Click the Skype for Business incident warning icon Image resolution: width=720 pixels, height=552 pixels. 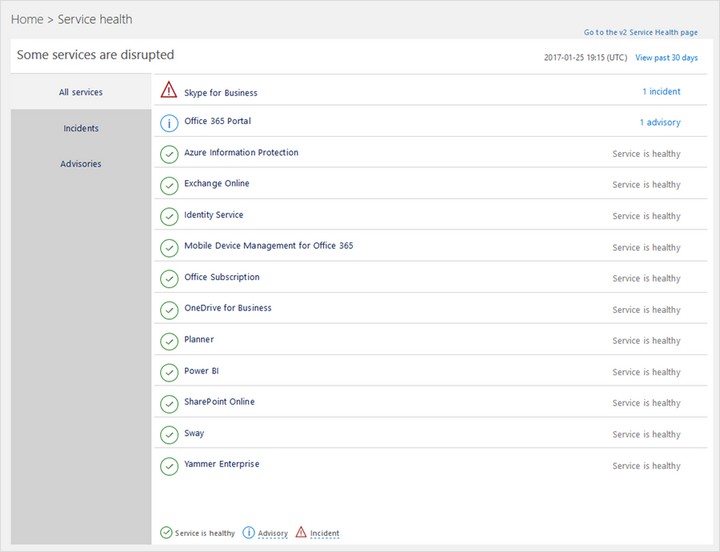click(169, 91)
